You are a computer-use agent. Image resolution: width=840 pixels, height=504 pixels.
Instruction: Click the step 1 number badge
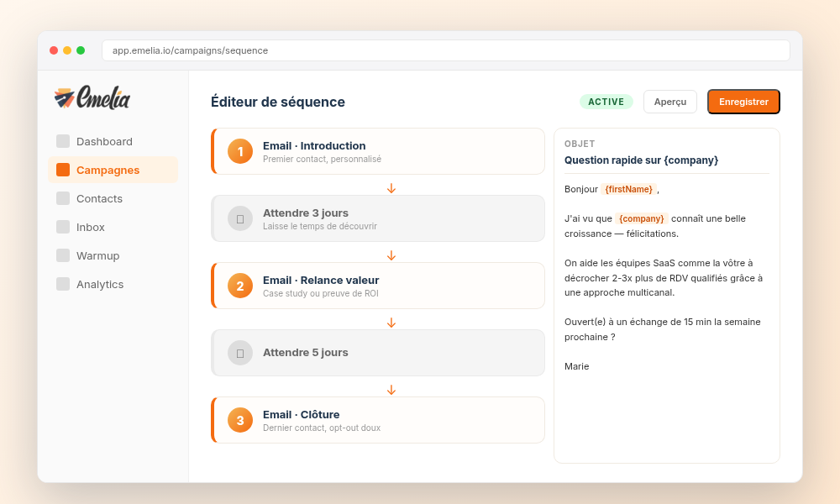click(x=240, y=151)
